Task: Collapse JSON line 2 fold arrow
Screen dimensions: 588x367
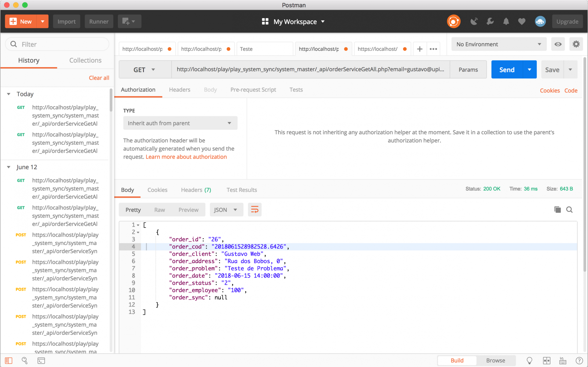Action: click(x=138, y=232)
